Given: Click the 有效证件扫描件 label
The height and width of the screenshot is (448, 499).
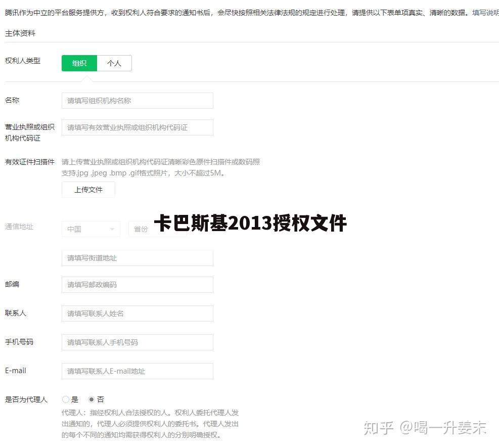Looking at the screenshot, I should tap(30, 162).
